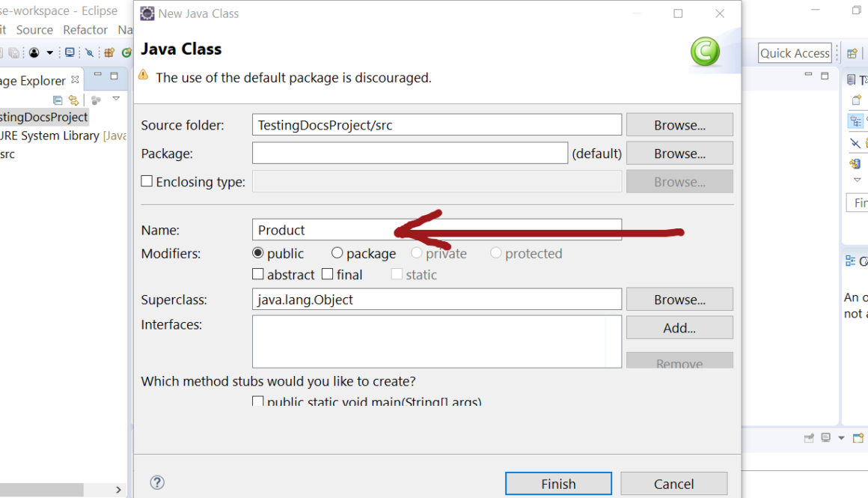The height and width of the screenshot is (498, 868).
Task: Click Collapse All in Package Explorer
Action: (x=58, y=100)
